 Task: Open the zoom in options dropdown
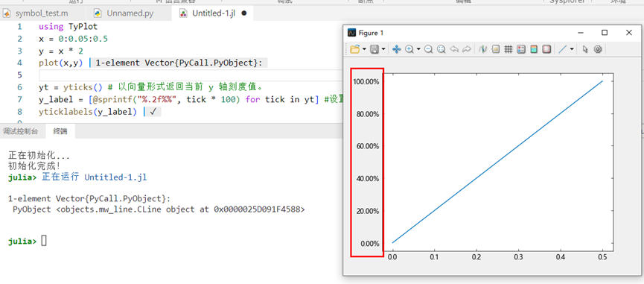tap(418, 49)
